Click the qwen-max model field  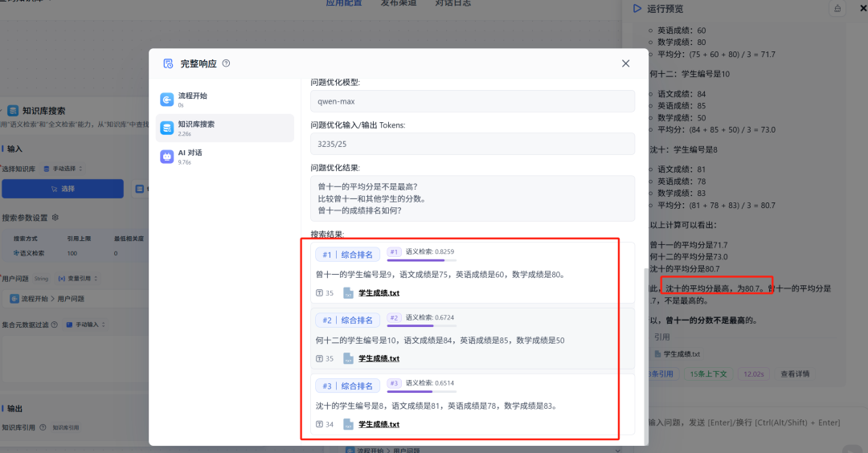473,101
